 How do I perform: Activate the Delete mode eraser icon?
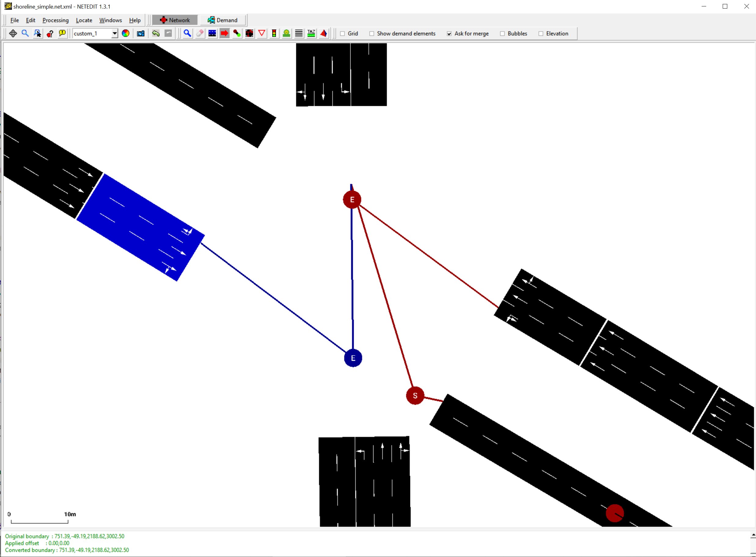point(200,33)
